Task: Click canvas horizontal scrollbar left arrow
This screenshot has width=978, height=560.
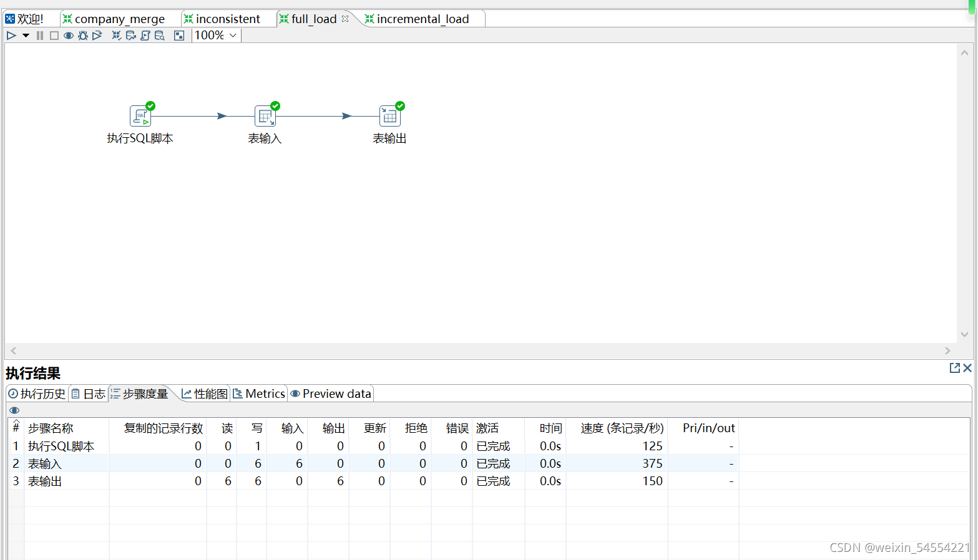Action: [14, 350]
